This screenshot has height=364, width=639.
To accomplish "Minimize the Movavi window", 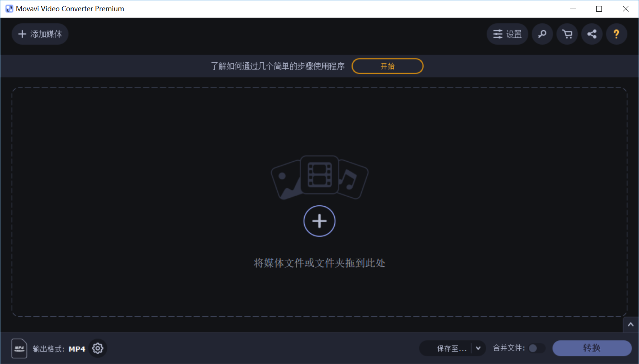I will click(x=573, y=9).
